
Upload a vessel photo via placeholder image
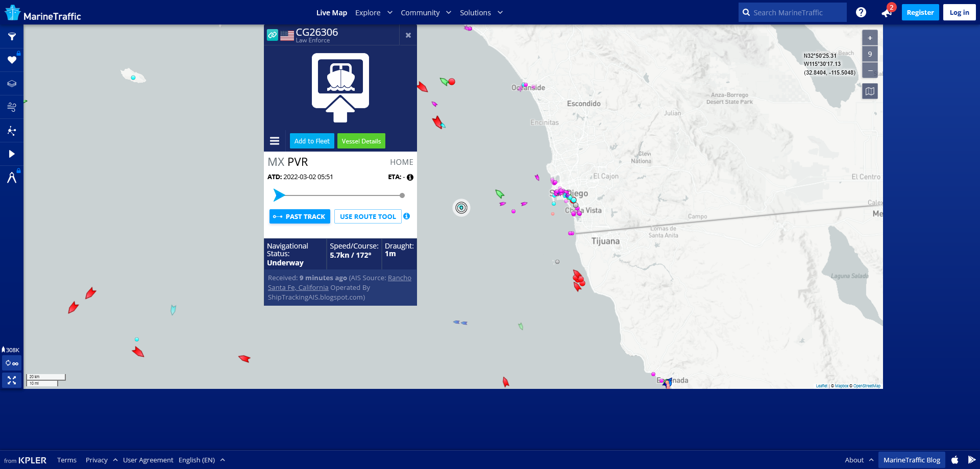pos(340,87)
